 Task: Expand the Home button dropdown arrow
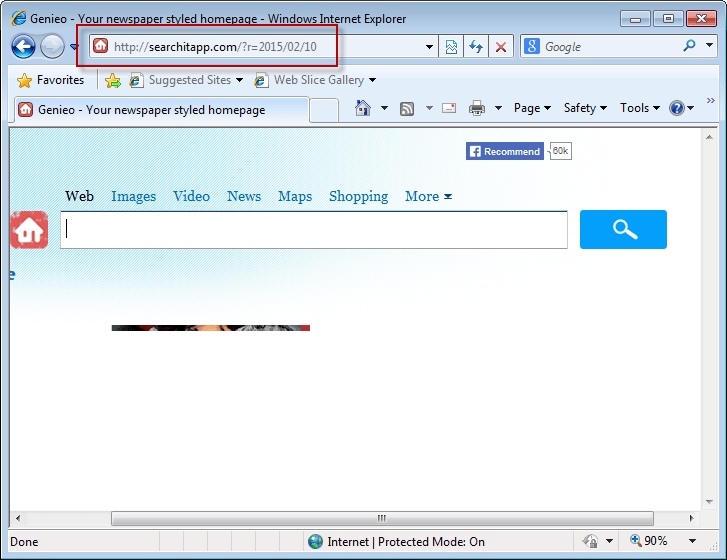[x=384, y=108]
